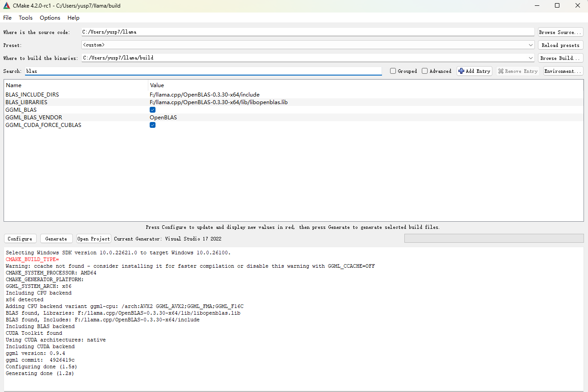
Task: Select the BLAS_LIBRARIES row name
Action: [26, 102]
